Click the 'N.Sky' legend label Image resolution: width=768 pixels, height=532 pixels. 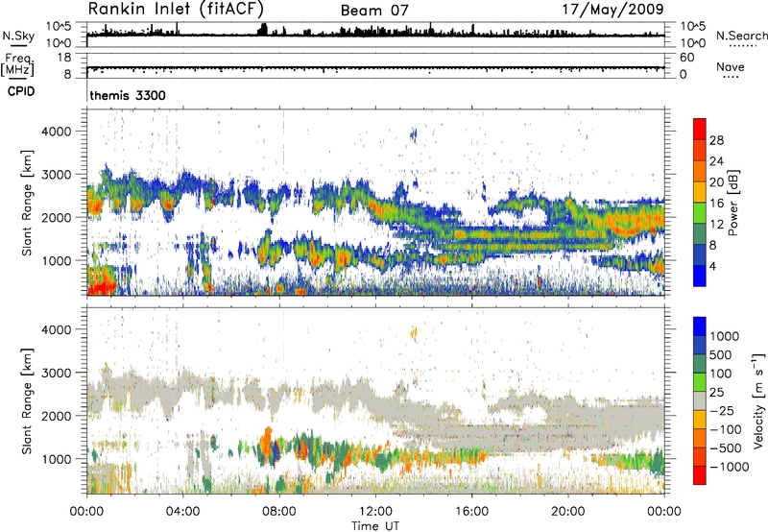click(x=18, y=36)
